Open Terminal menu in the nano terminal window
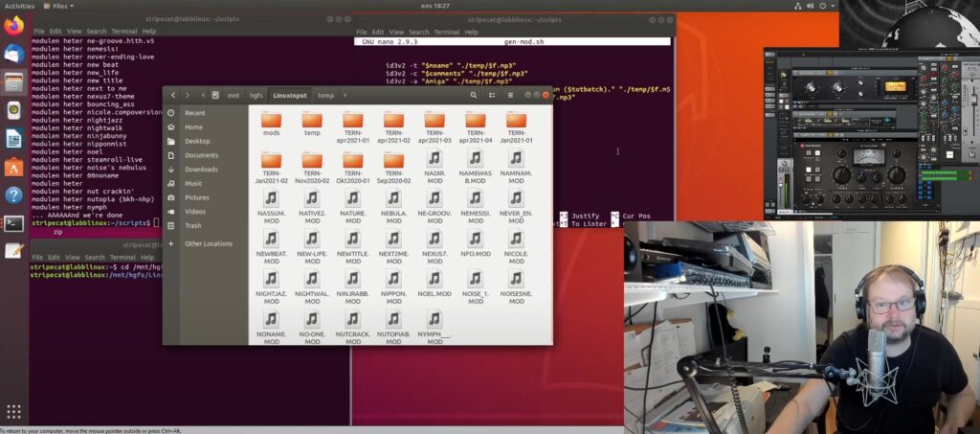This screenshot has width=980, height=434. pyautogui.click(x=446, y=32)
